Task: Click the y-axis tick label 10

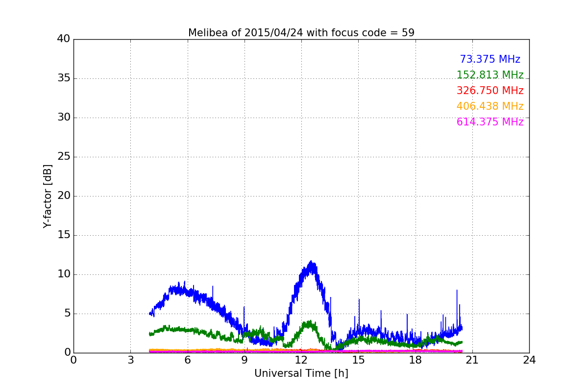Action: pyautogui.click(x=64, y=274)
